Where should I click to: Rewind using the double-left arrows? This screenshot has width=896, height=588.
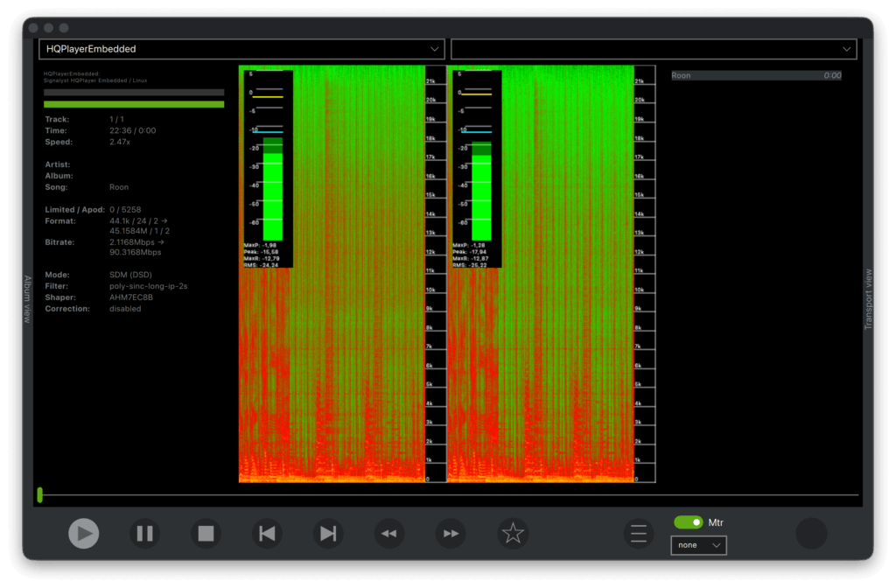pyautogui.click(x=389, y=533)
